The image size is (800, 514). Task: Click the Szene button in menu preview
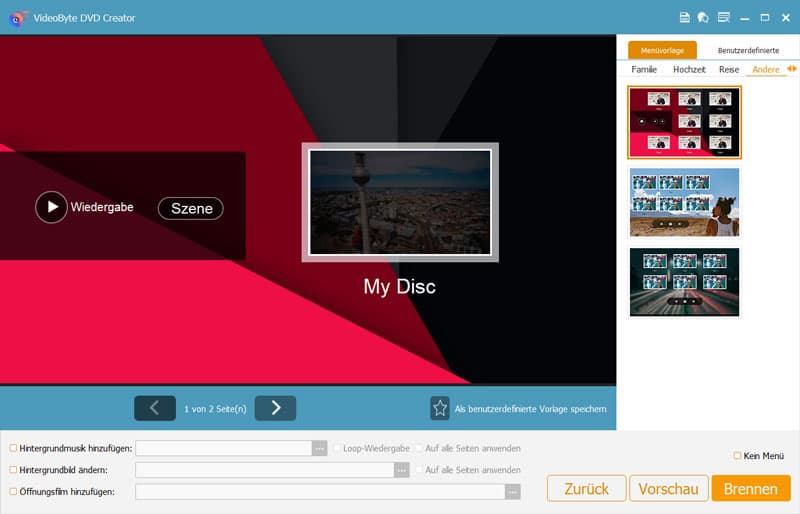pyautogui.click(x=190, y=208)
